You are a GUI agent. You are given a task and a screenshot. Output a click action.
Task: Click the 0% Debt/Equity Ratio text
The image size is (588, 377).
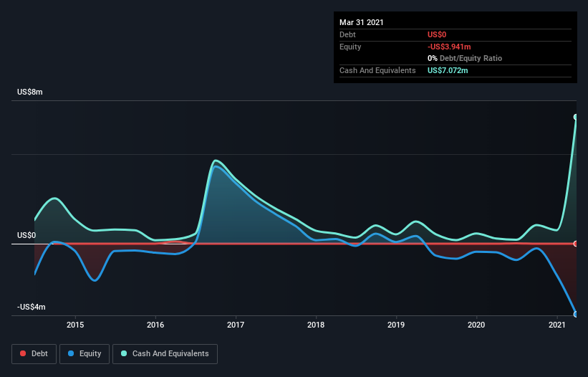465,58
